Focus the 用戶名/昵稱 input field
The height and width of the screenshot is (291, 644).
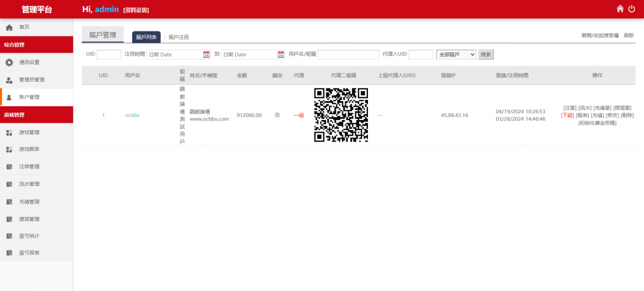coord(348,54)
